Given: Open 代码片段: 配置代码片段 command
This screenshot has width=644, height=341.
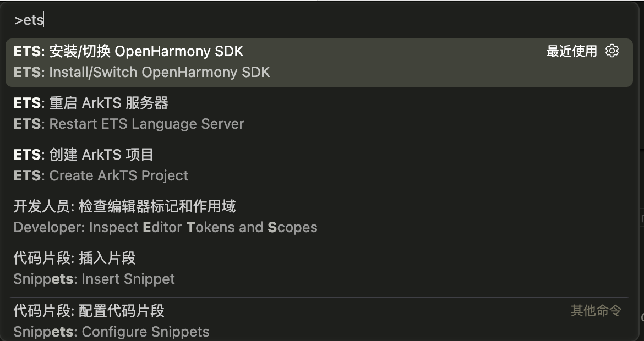Looking at the screenshot, I should 89,311.
